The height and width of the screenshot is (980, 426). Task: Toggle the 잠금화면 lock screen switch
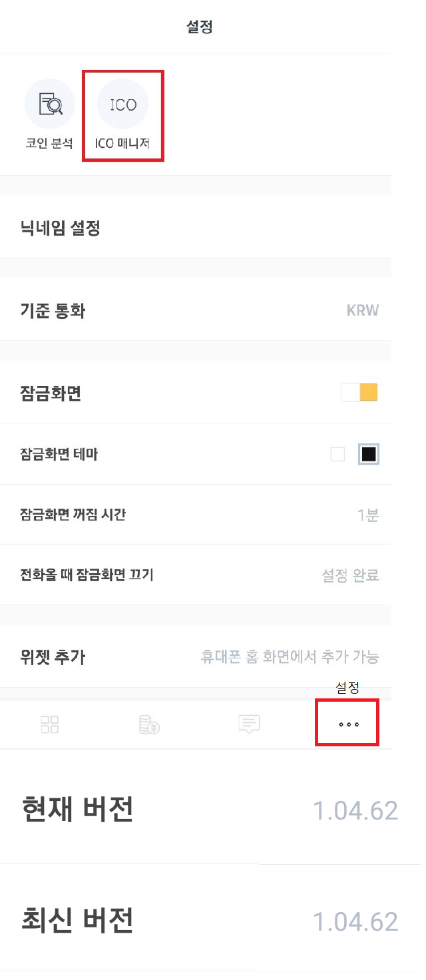pyautogui.click(x=359, y=393)
